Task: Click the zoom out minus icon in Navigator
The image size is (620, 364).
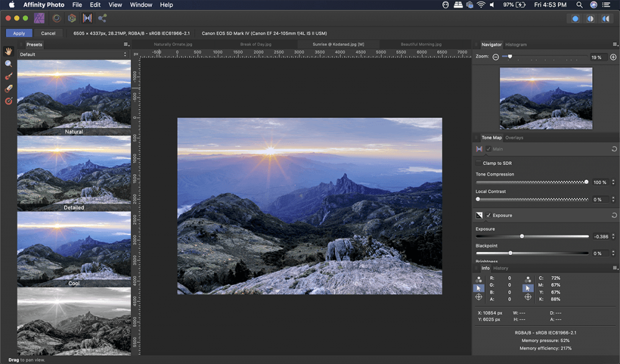Action: (496, 57)
